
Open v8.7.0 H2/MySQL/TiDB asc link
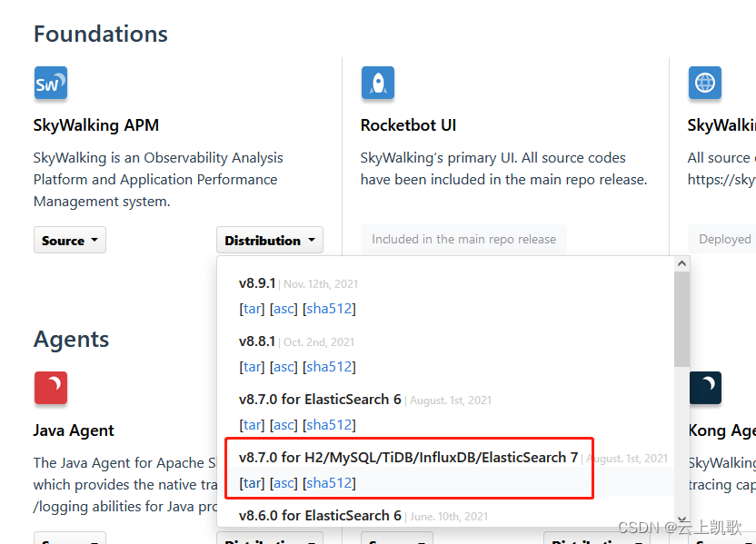284,483
